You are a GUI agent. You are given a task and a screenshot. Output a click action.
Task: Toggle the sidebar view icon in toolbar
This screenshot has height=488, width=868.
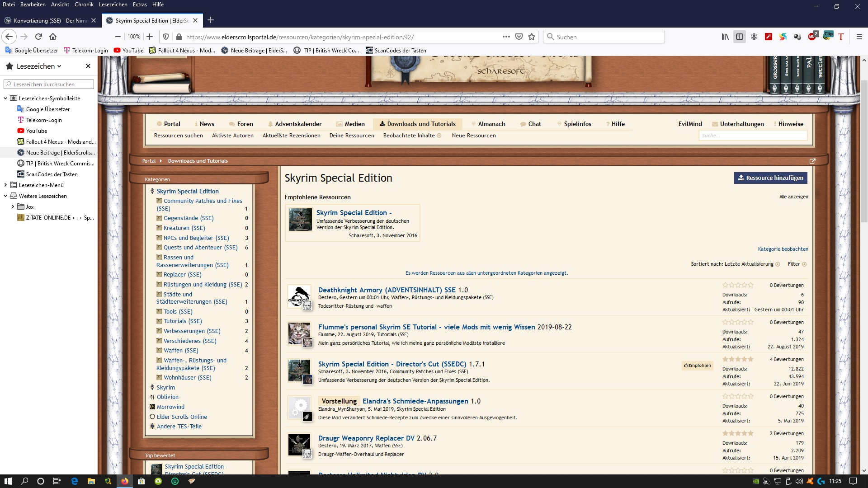click(x=740, y=37)
